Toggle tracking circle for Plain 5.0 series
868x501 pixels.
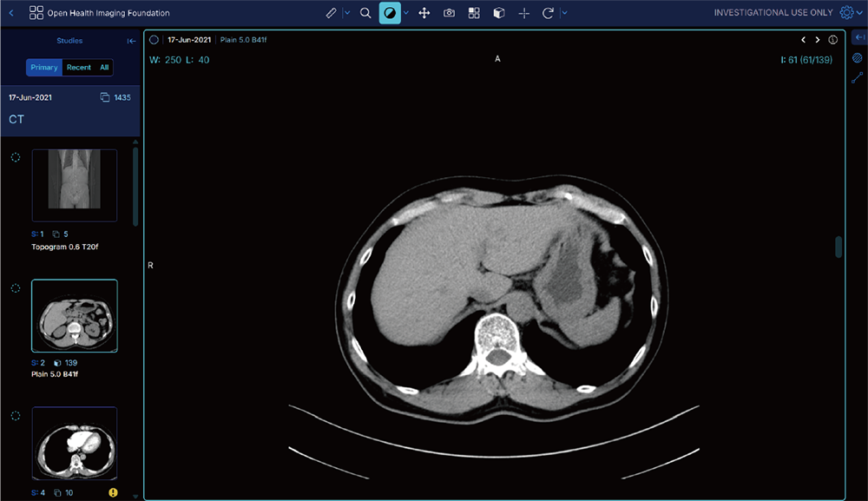tap(15, 287)
